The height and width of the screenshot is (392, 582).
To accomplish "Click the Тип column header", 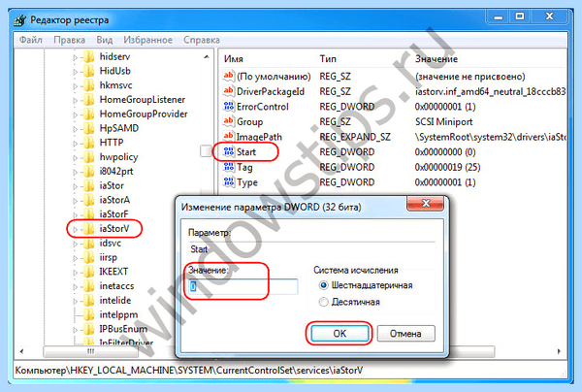I will point(328,59).
